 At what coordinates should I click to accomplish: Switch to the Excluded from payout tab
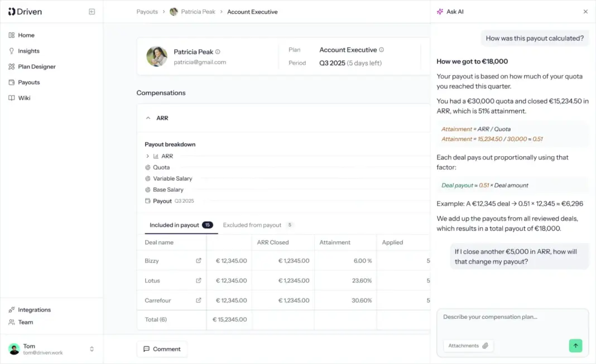click(x=257, y=225)
